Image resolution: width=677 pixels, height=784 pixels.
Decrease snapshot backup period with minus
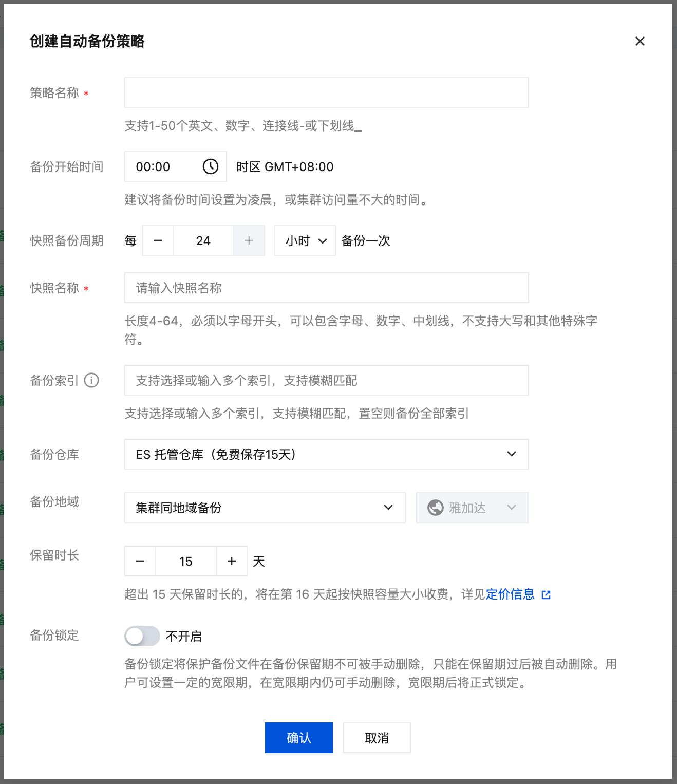tap(158, 240)
